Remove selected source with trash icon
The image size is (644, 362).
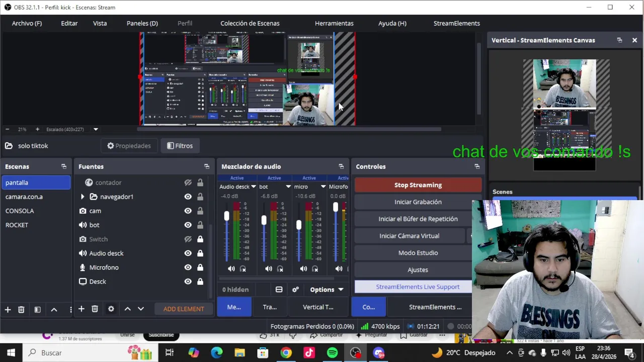[x=95, y=309]
